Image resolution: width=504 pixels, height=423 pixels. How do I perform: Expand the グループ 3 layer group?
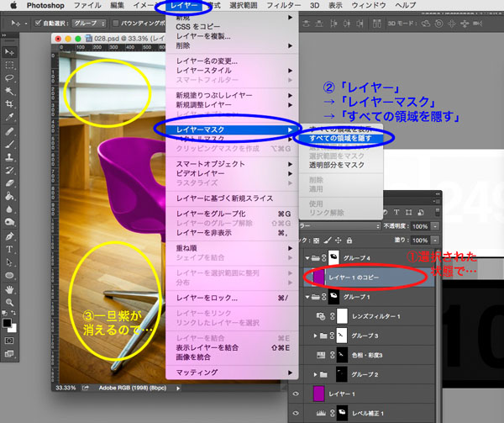(315, 336)
